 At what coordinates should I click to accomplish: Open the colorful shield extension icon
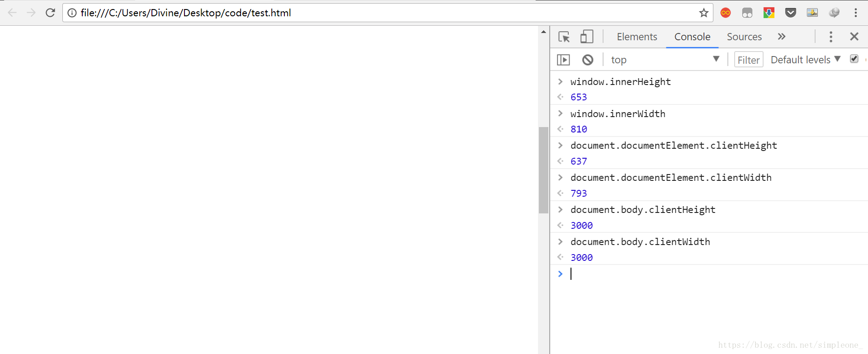pyautogui.click(x=769, y=13)
